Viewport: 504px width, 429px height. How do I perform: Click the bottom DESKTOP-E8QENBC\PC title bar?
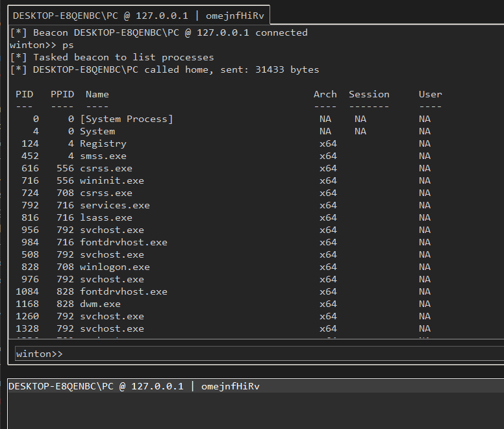(256, 386)
